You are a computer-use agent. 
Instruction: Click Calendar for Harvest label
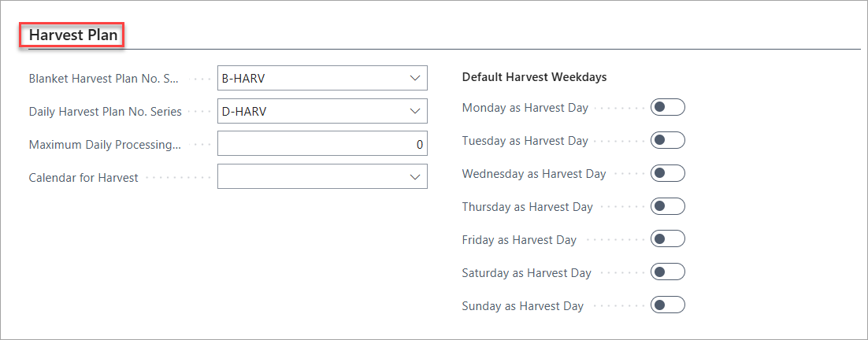click(83, 178)
